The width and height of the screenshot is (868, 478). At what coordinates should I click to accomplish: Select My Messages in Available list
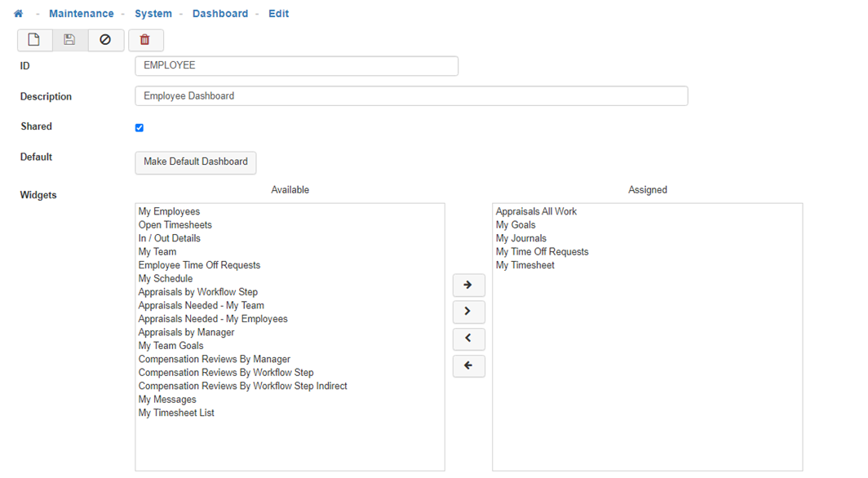[x=167, y=400]
